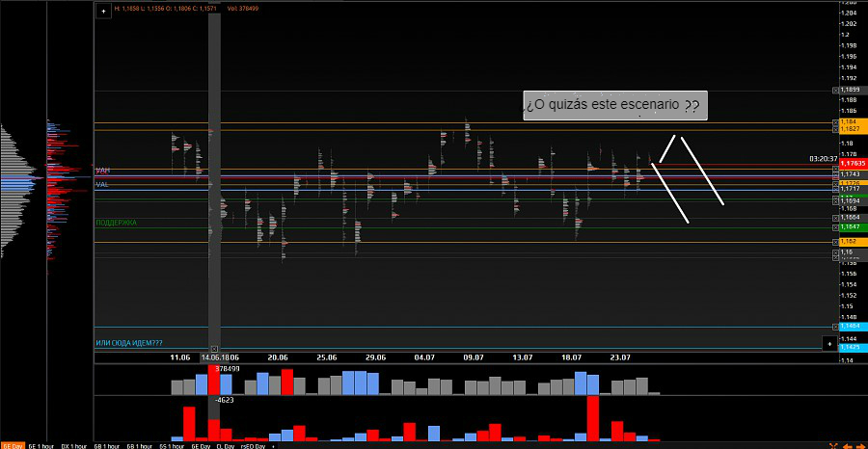Image resolution: width=868 pixels, height=449 pixels.
Task: Select the 'ИЛИ СЮДА ИДЕМ???' level label
Action: (128, 343)
